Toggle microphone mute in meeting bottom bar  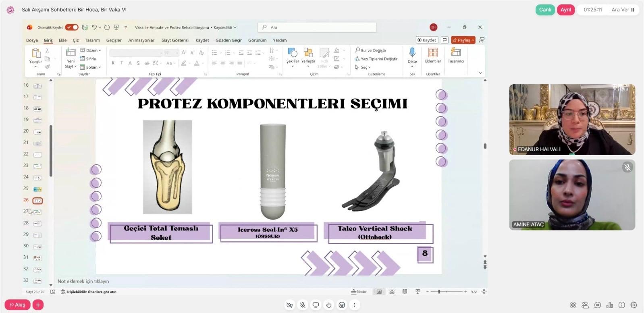coord(303,305)
